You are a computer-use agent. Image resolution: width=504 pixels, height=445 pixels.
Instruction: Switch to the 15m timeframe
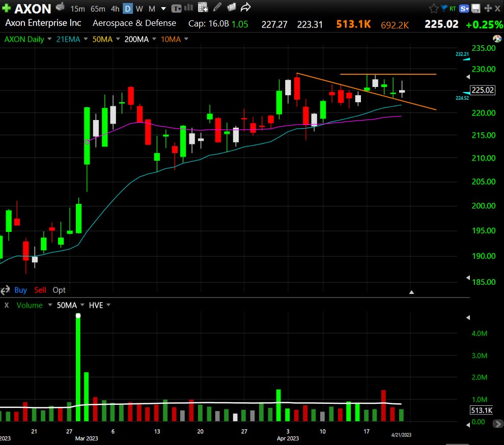coord(77,9)
